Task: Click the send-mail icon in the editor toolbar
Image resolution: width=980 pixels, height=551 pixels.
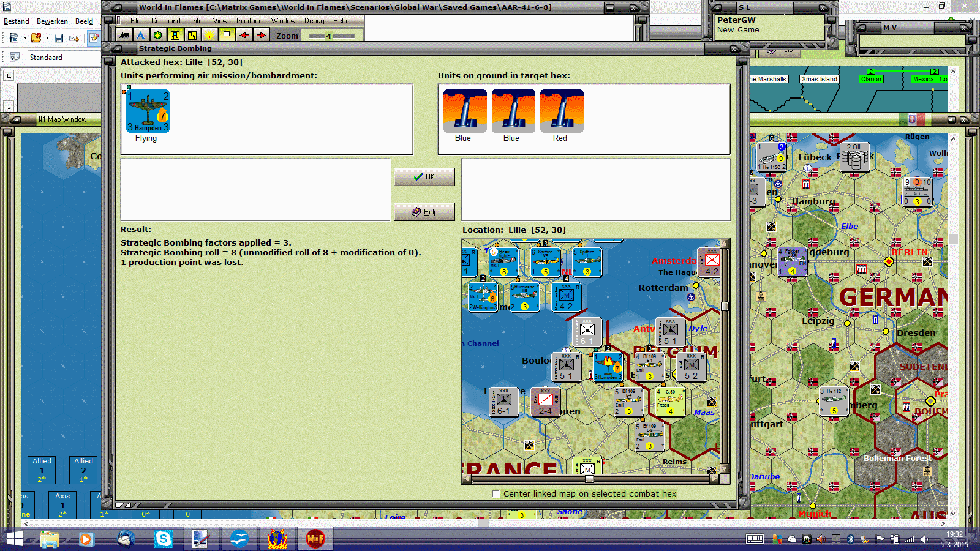Action: pyautogui.click(x=74, y=38)
